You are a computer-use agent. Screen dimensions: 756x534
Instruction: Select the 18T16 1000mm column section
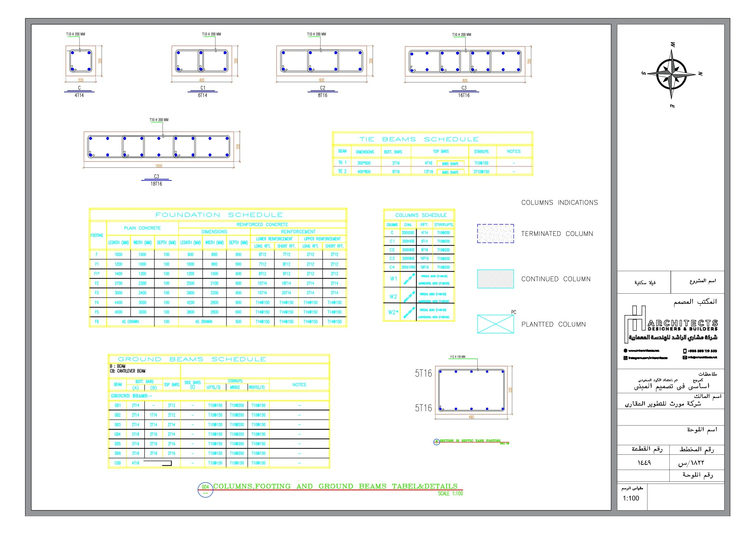coord(159,147)
